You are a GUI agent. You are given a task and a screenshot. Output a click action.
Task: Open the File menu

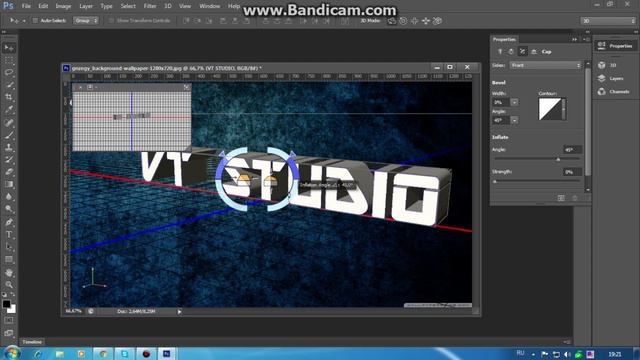coord(26,6)
